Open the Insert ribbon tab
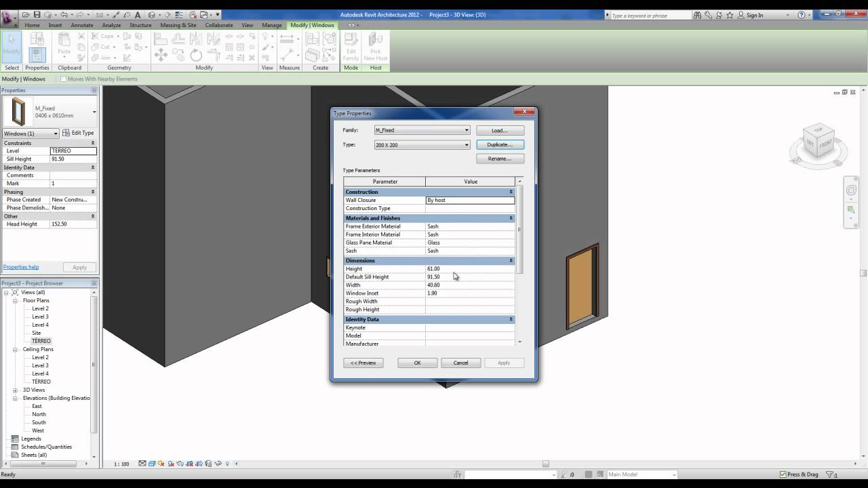The height and width of the screenshot is (488, 868). (x=55, y=25)
